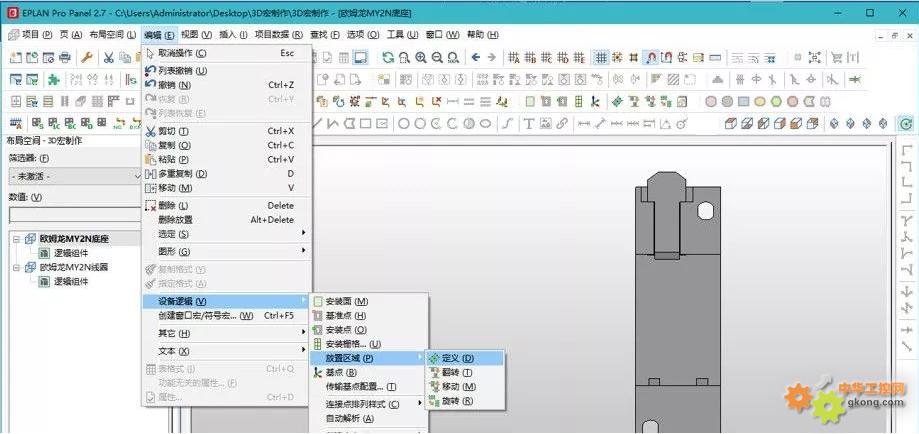Click the zoom in magnifier toolbar icon

coord(422,57)
